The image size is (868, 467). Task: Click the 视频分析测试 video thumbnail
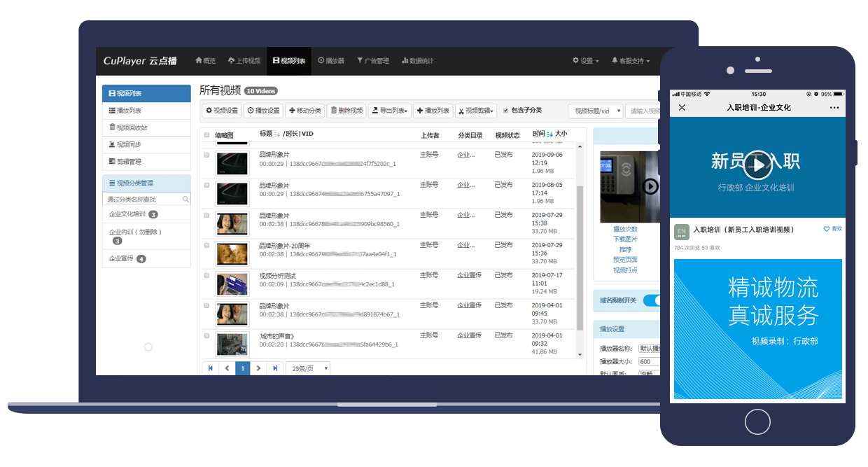coord(232,284)
